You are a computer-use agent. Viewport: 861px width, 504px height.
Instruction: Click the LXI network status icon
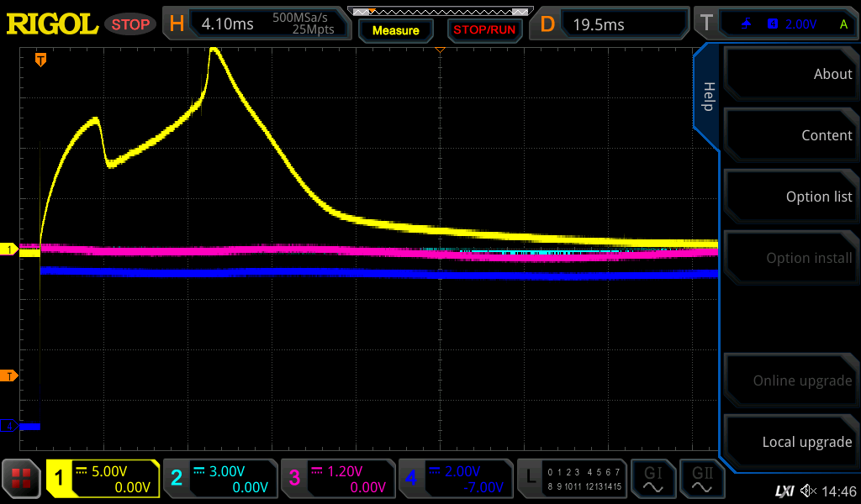click(784, 491)
